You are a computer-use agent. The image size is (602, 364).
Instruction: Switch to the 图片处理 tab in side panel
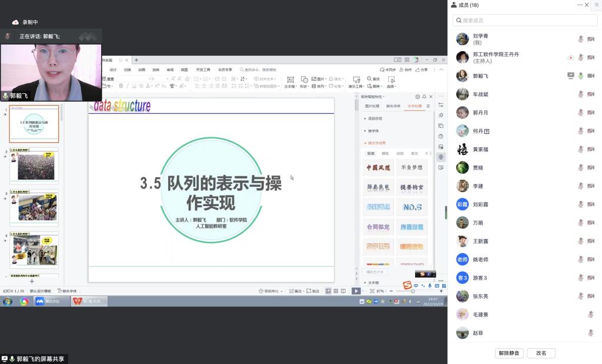point(372,106)
